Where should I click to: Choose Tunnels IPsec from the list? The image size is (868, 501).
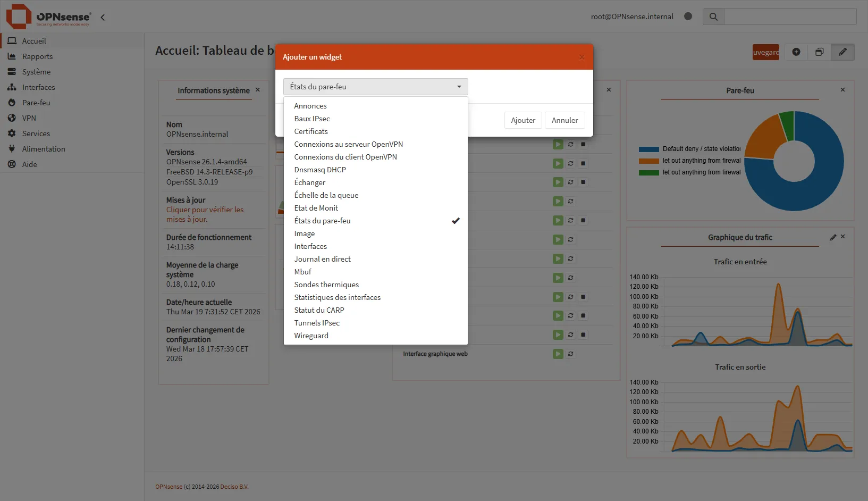pos(317,322)
